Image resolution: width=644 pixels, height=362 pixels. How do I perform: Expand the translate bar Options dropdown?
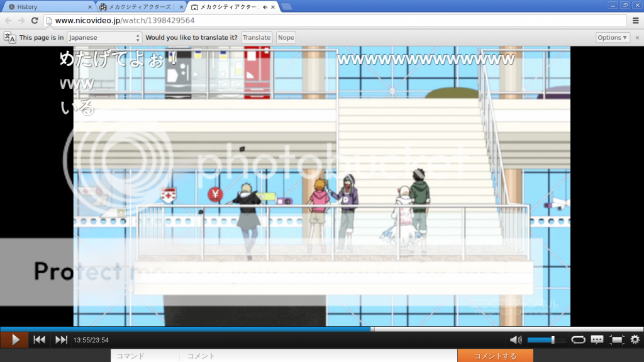pyautogui.click(x=613, y=38)
